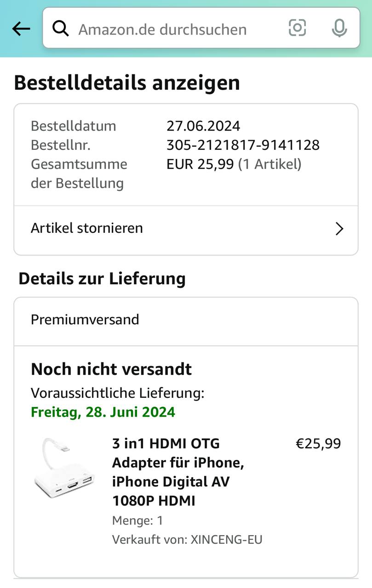This screenshot has width=372, height=588.
Task: Tap the green Freitag, 28. Juni 2024 date
Action: coord(103,412)
